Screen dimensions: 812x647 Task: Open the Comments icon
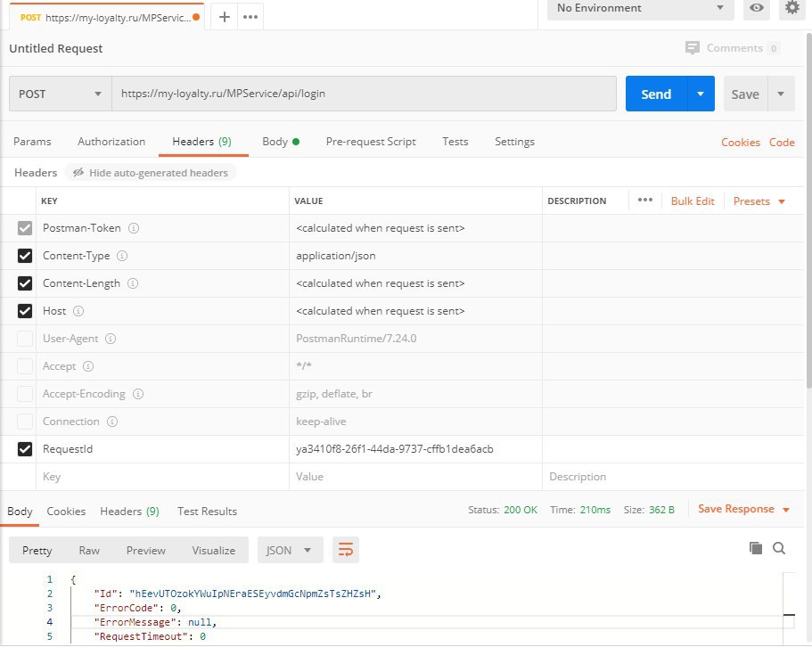tap(692, 48)
